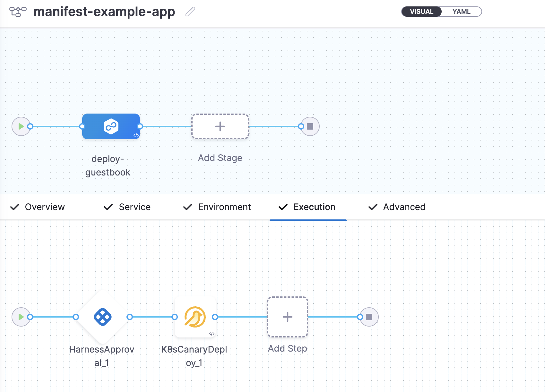Click the Add Step plus box
This screenshot has width=545, height=392.
click(288, 317)
